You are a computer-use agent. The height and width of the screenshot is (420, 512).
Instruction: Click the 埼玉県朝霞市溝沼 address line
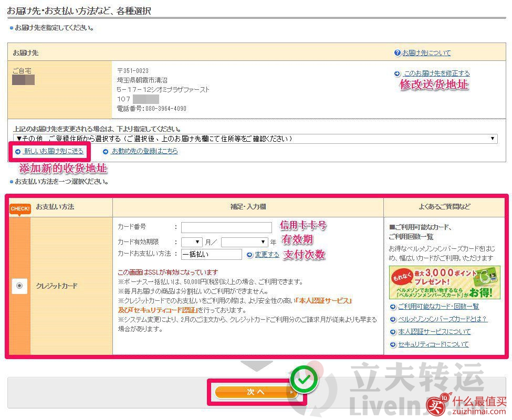pyautogui.click(x=142, y=80)
